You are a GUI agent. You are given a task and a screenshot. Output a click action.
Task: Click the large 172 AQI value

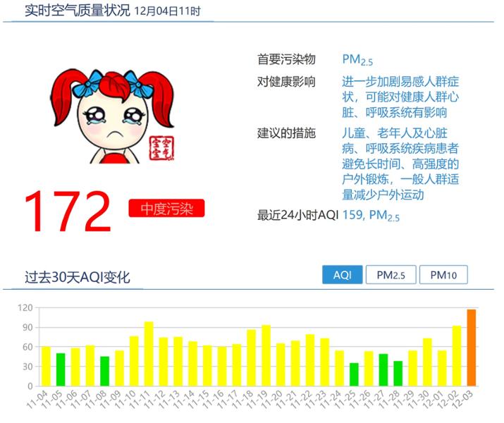pos(68,211)
